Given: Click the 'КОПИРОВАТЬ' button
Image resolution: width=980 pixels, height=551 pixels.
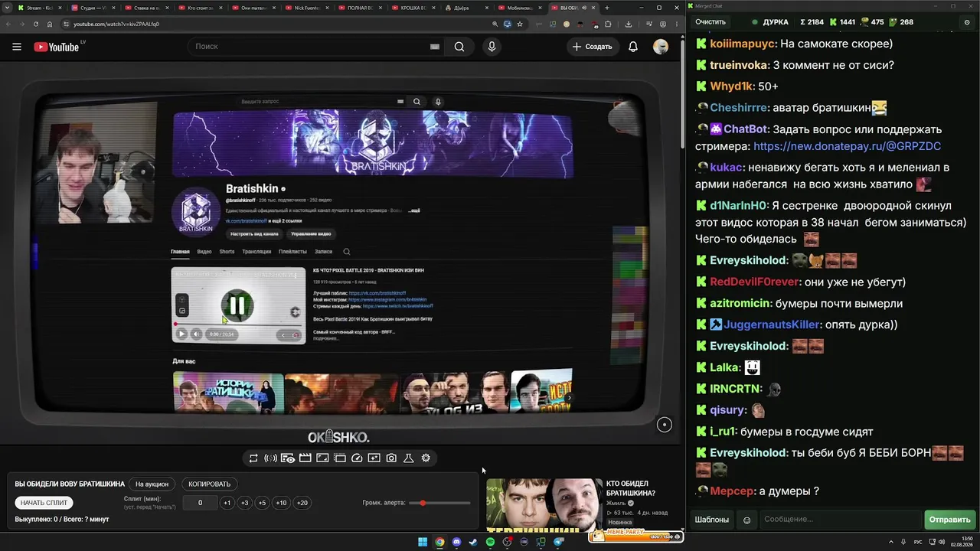Looking at the screenshot, I should coord(209,484).
